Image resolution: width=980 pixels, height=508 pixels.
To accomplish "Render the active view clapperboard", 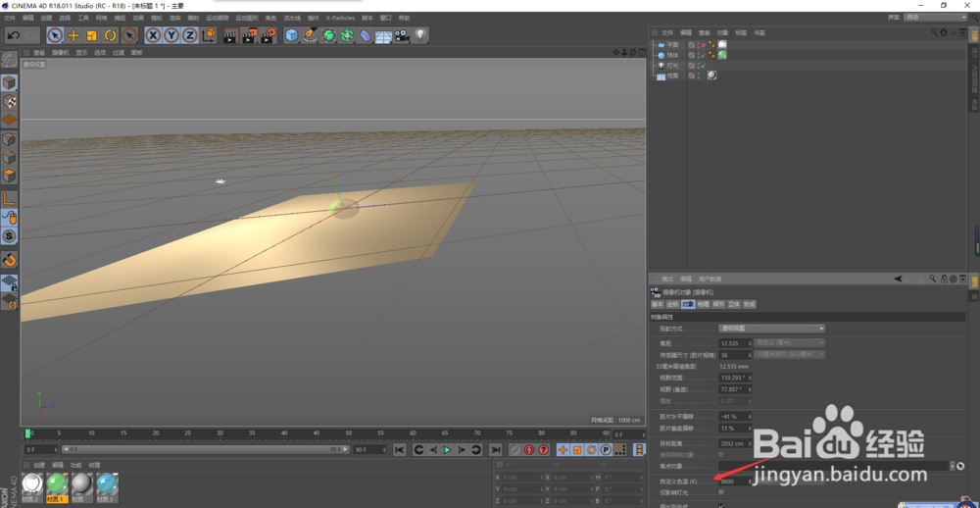I will [x=230, y=35].
